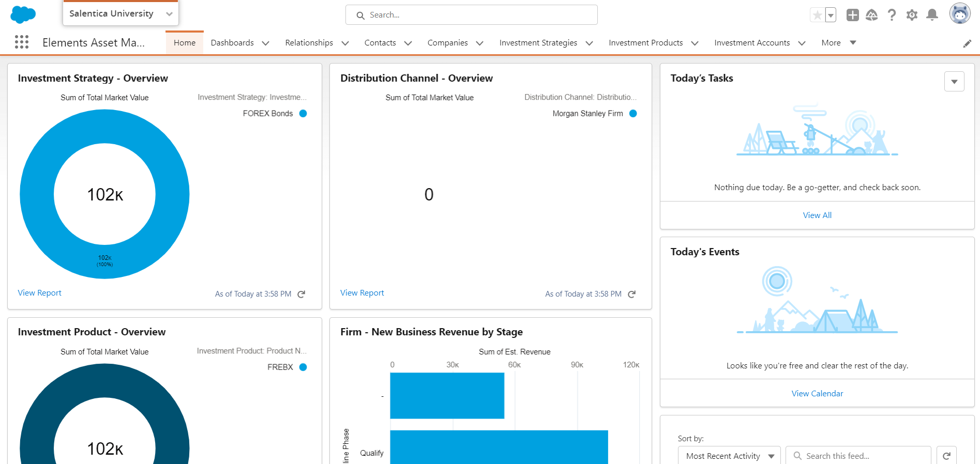Refresh the Investment Strategy Overview chart
This screenshot has width=980, height=464.
coord(301,294)
